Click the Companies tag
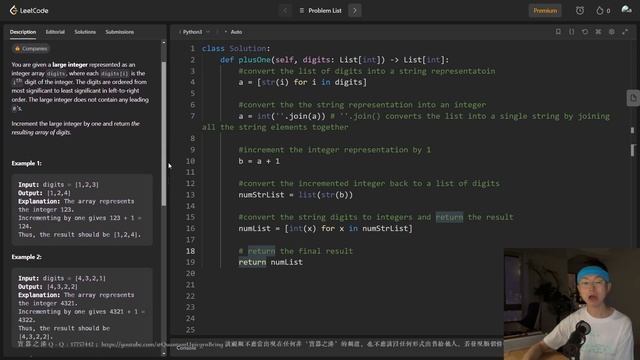Screen dimensions: 640x360 click(31, 49)
